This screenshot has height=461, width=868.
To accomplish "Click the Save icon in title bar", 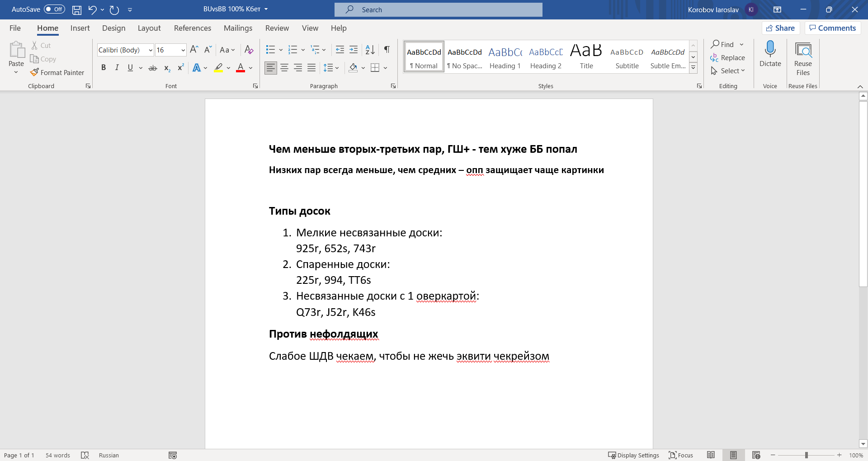I will click(x=77, y=9).
